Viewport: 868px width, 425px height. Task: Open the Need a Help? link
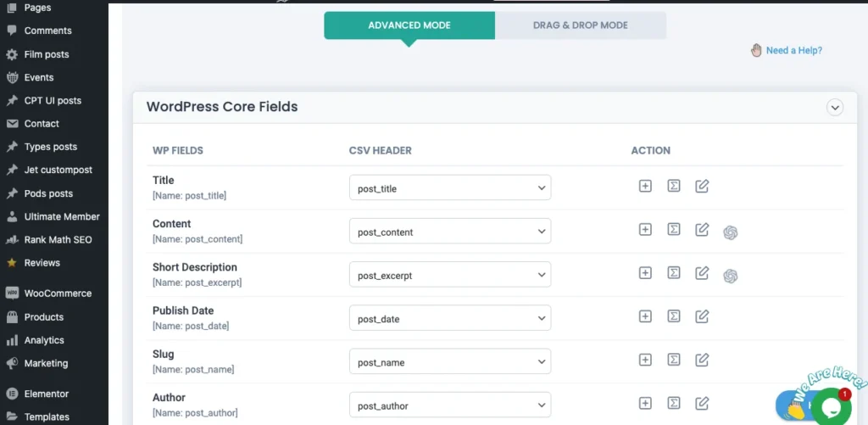(x=793, y=50)
